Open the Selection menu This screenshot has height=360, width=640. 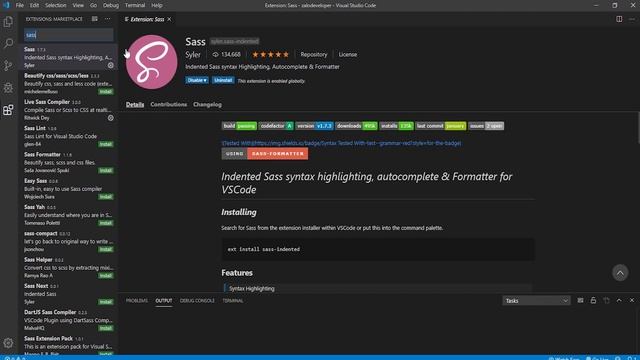pyautogui.click(x=56, y=5)
